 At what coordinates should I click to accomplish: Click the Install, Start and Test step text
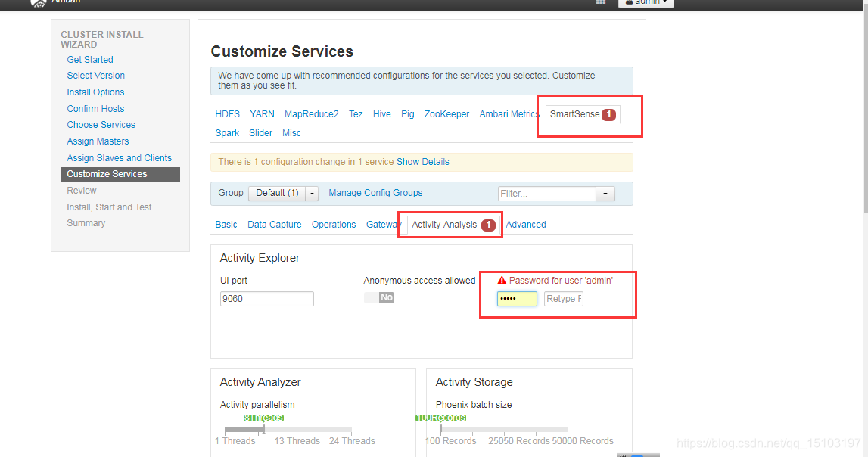click(x=109, y=207)
